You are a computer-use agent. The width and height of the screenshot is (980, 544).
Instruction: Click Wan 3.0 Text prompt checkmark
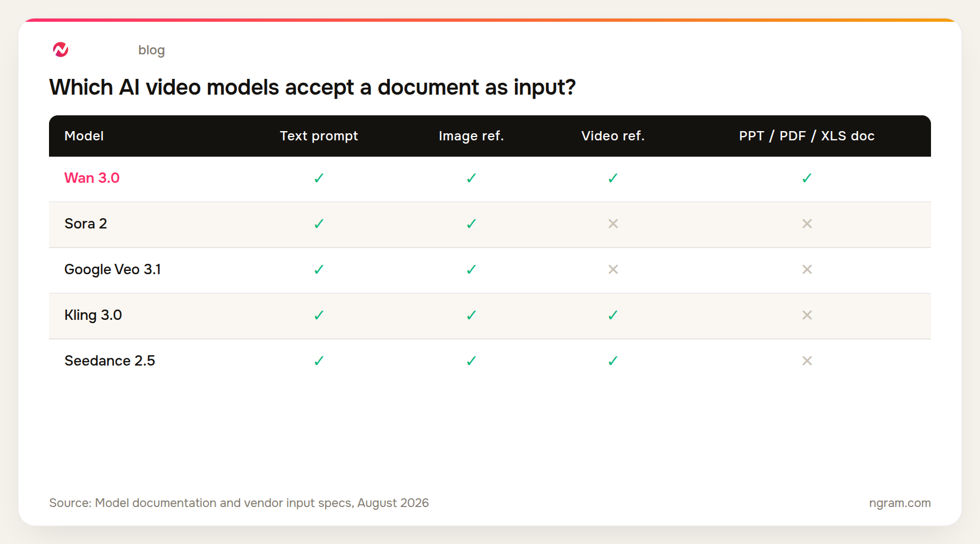(319, 178)
